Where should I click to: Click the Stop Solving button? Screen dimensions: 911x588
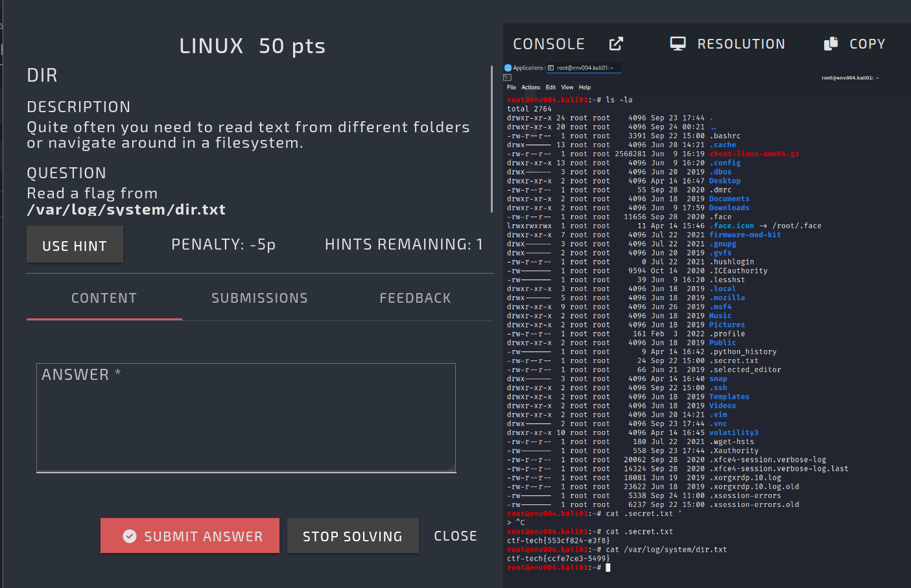pyautogui.click(x=353, y=536)
